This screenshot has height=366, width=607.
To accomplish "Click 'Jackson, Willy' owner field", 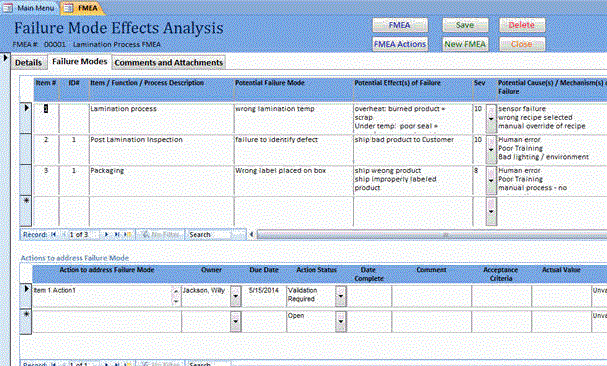I will 206,296.
